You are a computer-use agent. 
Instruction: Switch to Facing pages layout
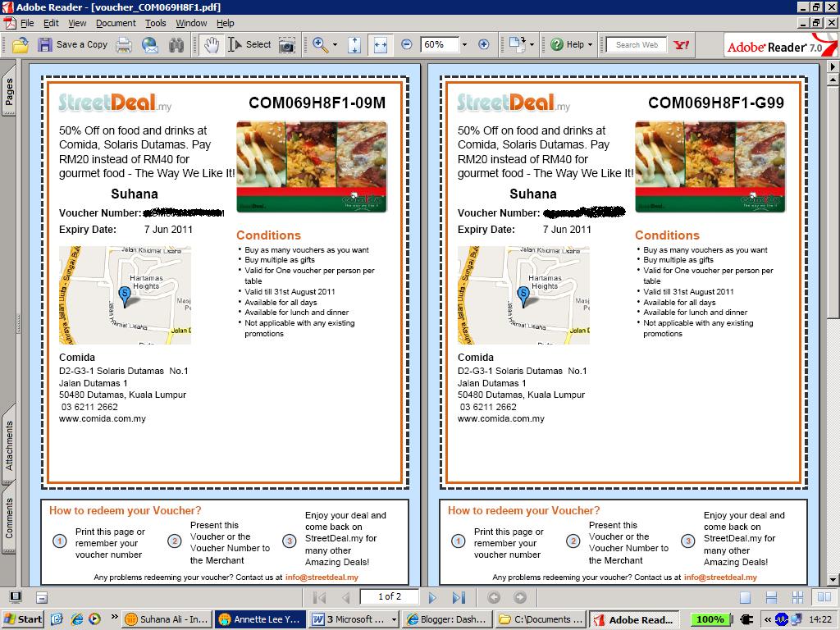click(x=824, y=597)
